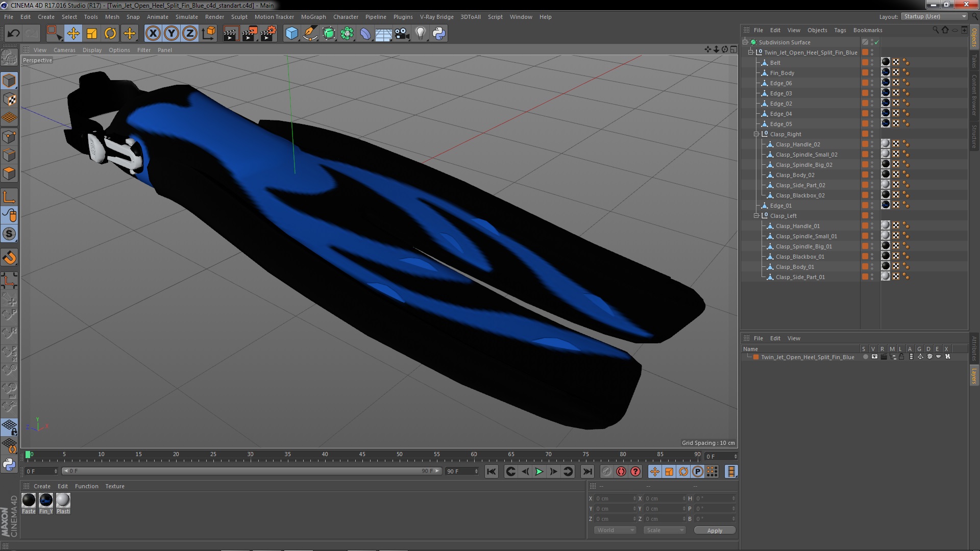Select the Fin_Y blue material swatch

click(46, 500)
